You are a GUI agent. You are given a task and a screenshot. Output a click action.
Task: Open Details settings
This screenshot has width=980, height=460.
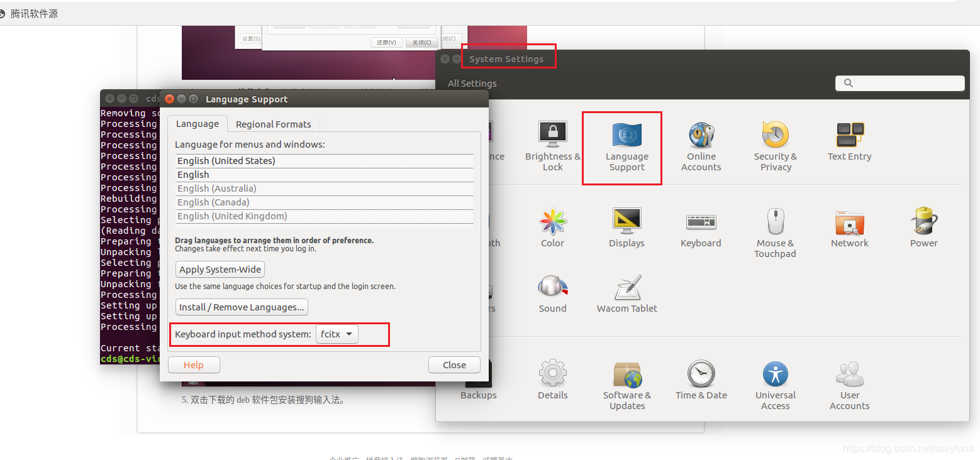[552, 380]
